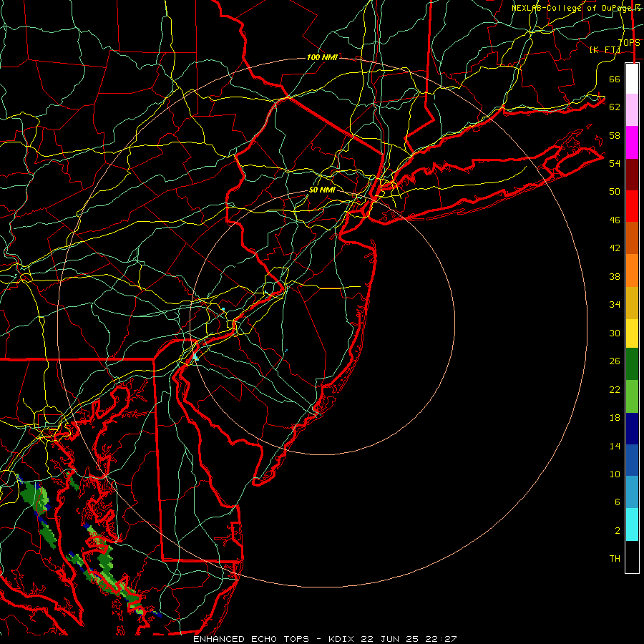Click the legend value '14'
This screenshot has height=644, width=644.
[x=615, y=446]
